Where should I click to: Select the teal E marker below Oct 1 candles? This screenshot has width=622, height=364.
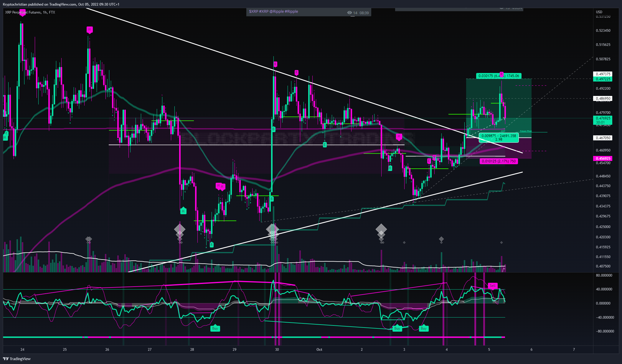point(324,144)
